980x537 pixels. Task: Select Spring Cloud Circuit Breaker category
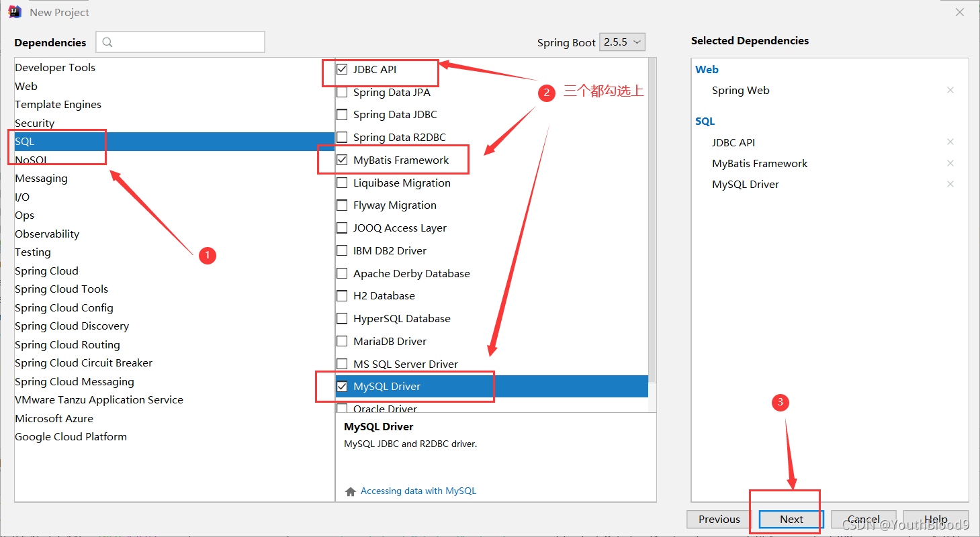pos(175,362)
